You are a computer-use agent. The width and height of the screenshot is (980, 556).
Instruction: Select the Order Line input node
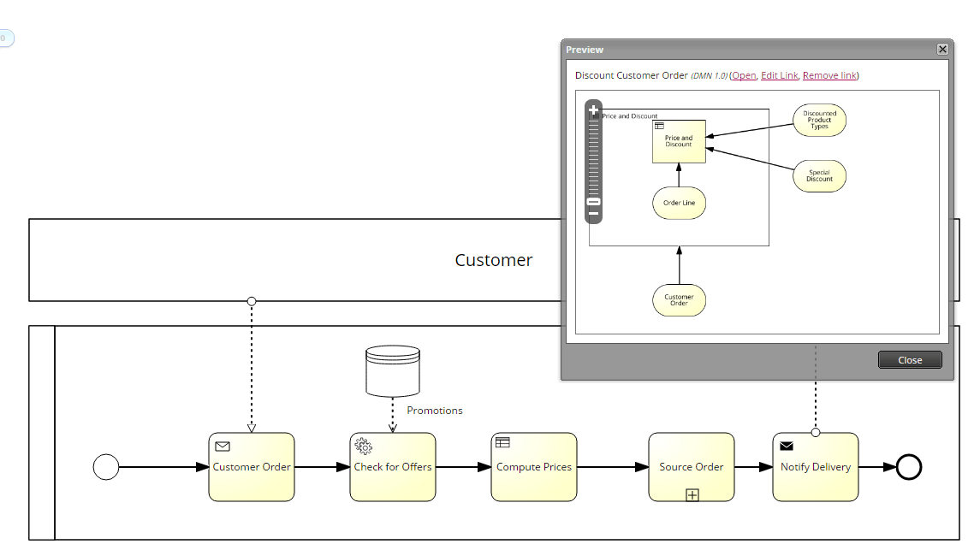tap(680, 203)
